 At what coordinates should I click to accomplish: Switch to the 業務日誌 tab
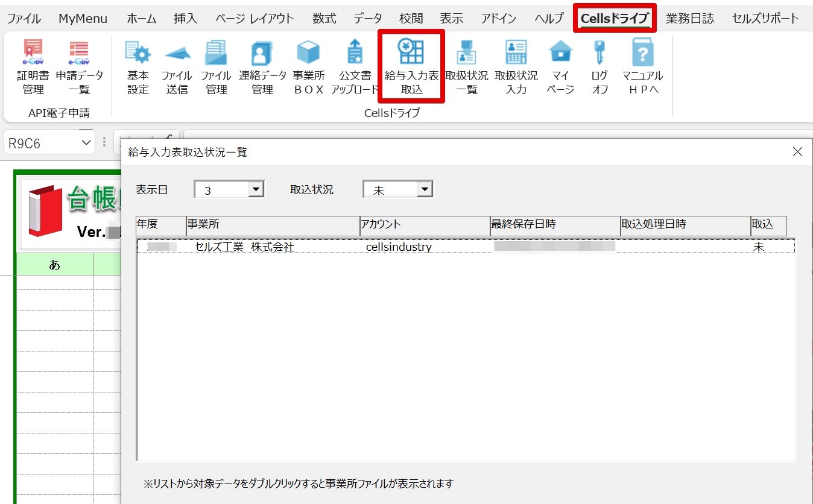(690, 19)
